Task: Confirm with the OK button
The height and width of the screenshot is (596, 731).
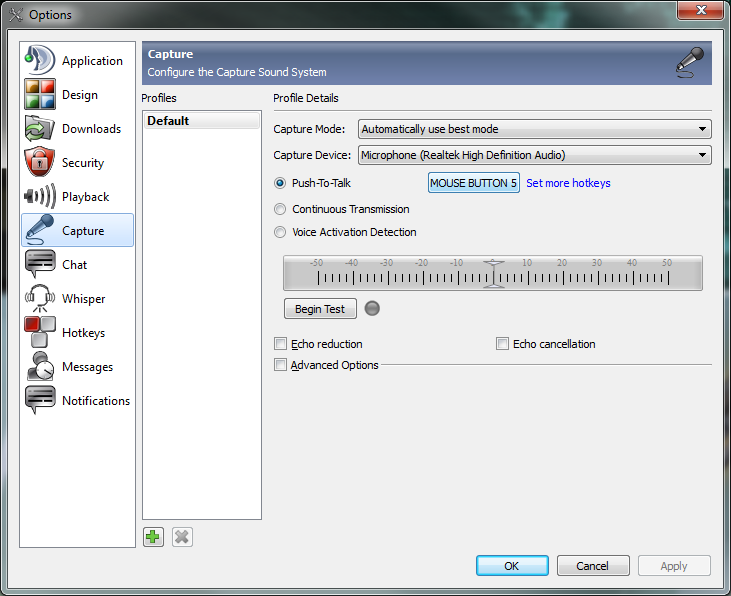Action: coord(512,566)
